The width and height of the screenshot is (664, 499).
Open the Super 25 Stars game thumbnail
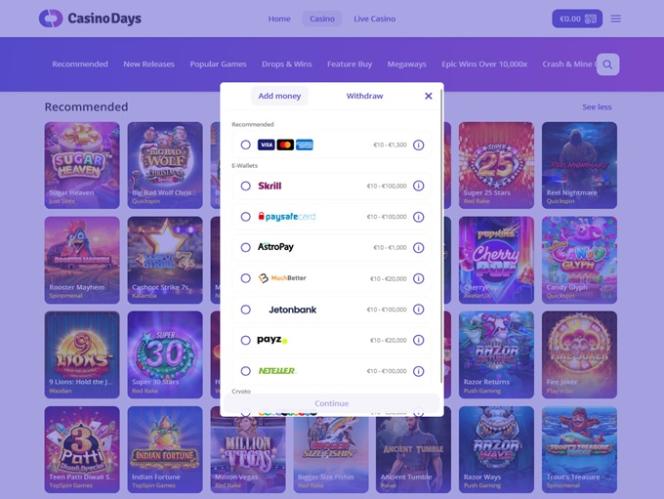496,165
